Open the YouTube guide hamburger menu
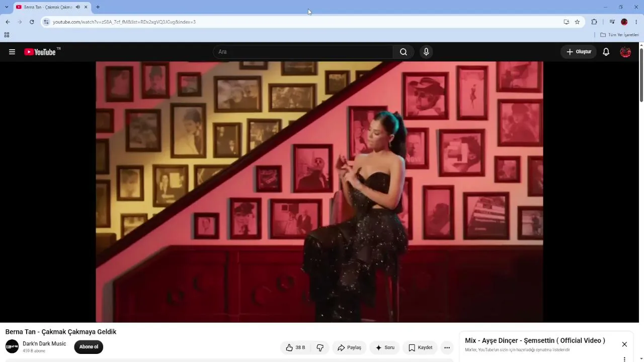 click(12, 52)
